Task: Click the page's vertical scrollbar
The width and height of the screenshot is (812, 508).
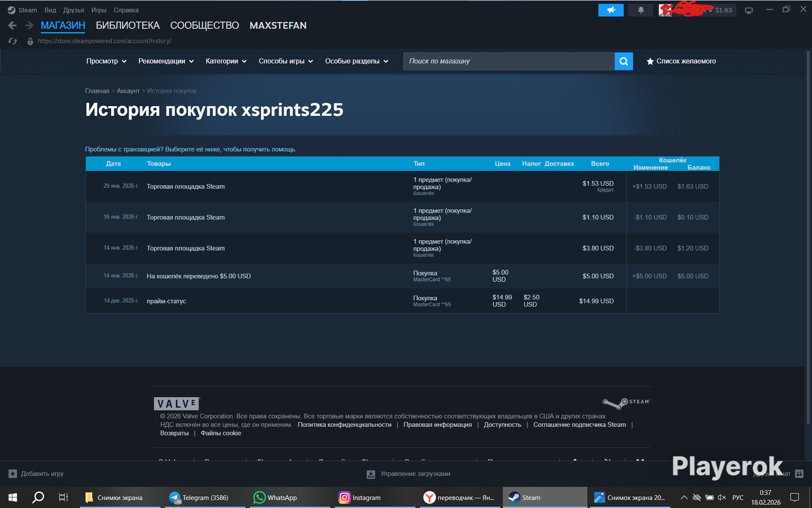Action: pos(808,238)
